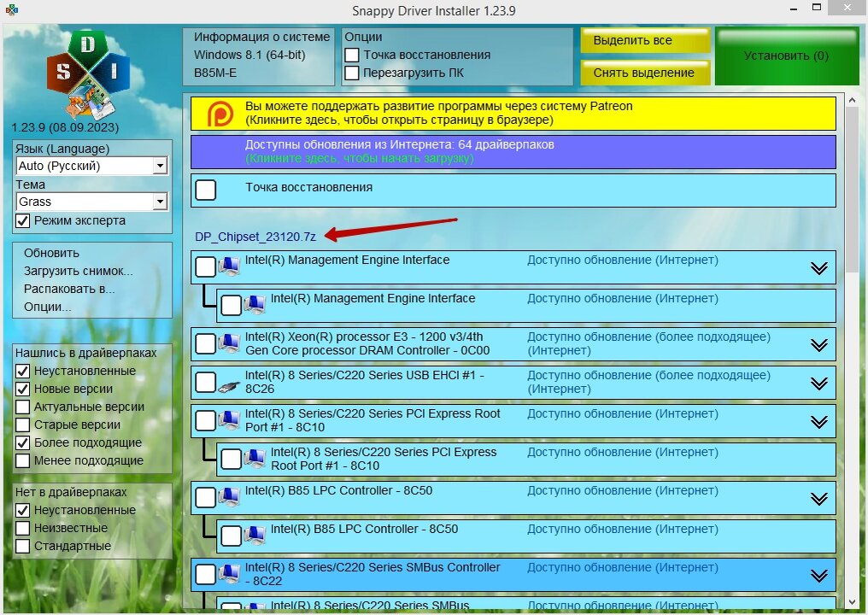
Task: Click version text 1.23.9 (08.09.2023)
Action: (x=65, y=128)
